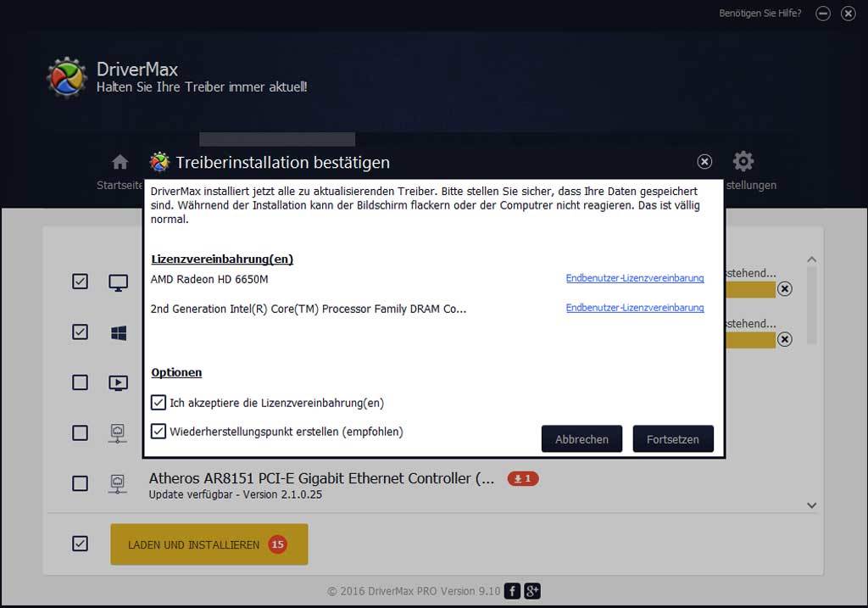Click the red download badge on Atheros
This screenshot has width=868, height=608.
pos(522,478)
